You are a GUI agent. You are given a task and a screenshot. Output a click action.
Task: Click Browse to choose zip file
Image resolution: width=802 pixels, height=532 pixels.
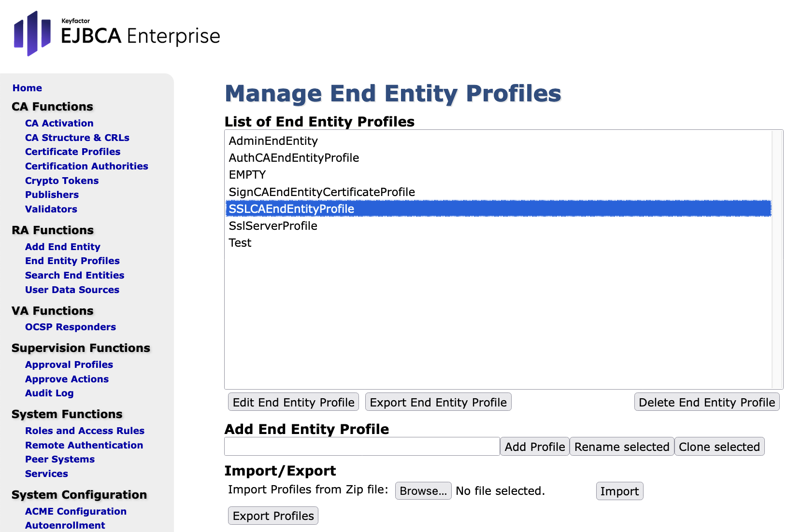tap(423, 491)
